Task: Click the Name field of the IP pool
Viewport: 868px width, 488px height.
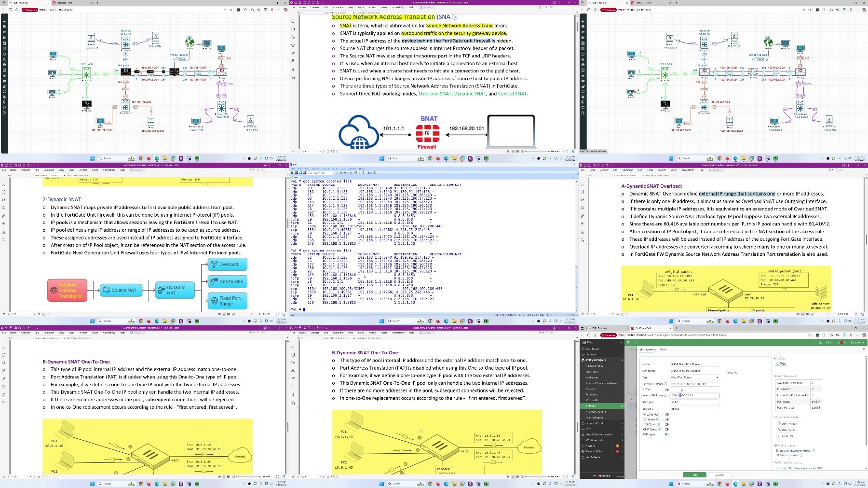Action: pos(694,364)
